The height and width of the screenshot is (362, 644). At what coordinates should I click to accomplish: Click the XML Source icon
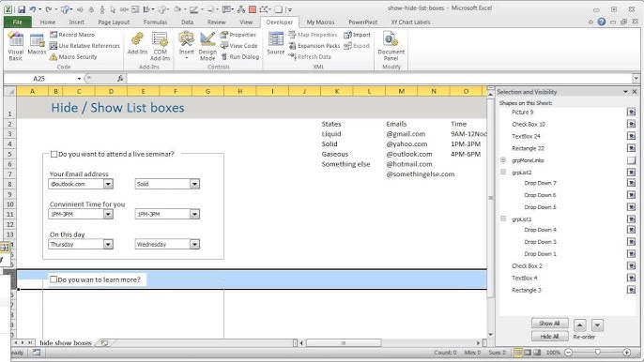(x=276, y=43)
